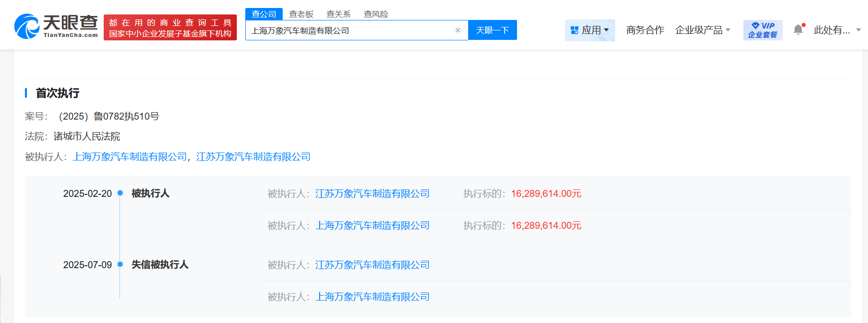Open 上海万象汽车制造有限公司 link in 被执行人 header line
868x323 pixels.
coord(130,157)
